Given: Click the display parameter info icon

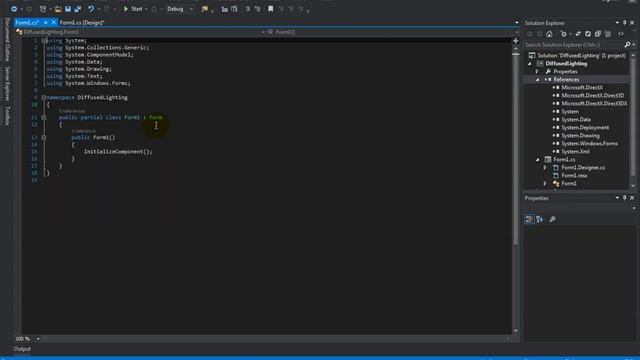Looking at the screenshot, I should pos(234,9).
